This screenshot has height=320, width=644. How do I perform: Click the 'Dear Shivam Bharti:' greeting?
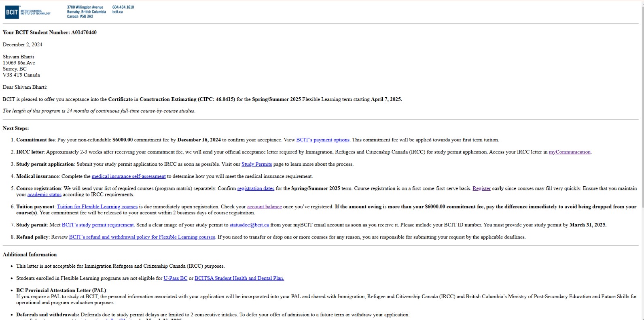(x=25, y=87)
